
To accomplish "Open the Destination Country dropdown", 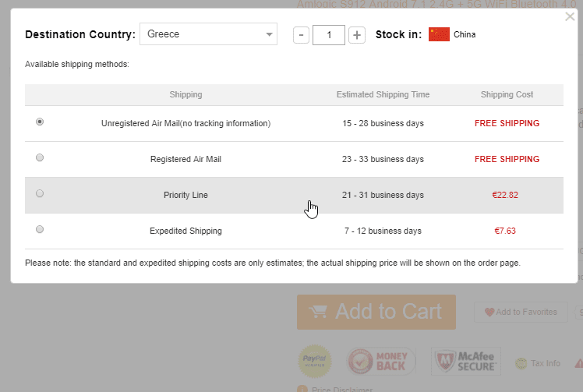I will click(208, 34).
